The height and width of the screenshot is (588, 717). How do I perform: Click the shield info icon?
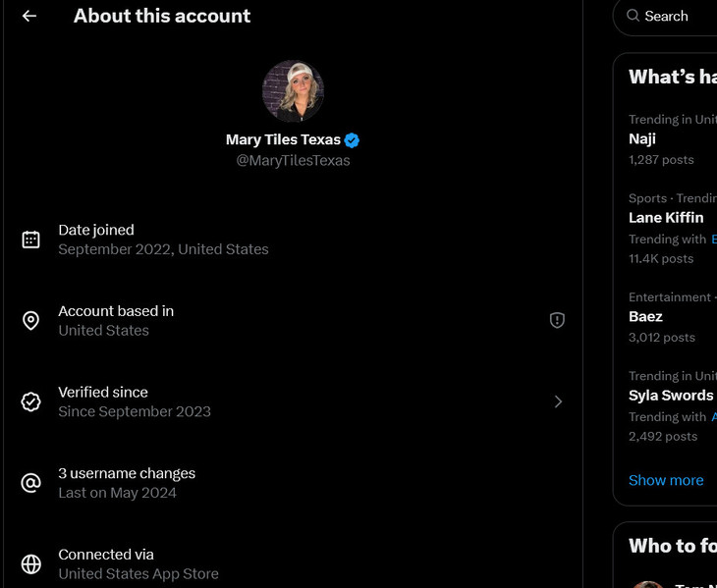click(x=557, y=320)
